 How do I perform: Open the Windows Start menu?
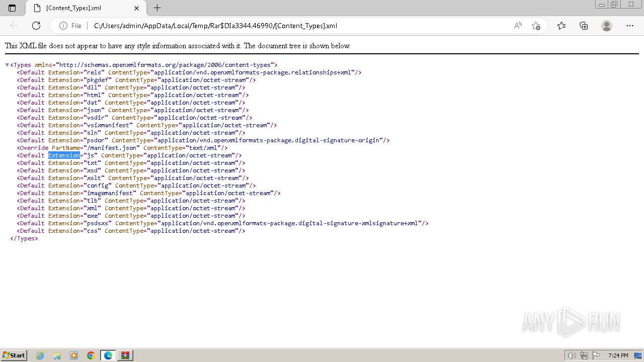(14, 355)
